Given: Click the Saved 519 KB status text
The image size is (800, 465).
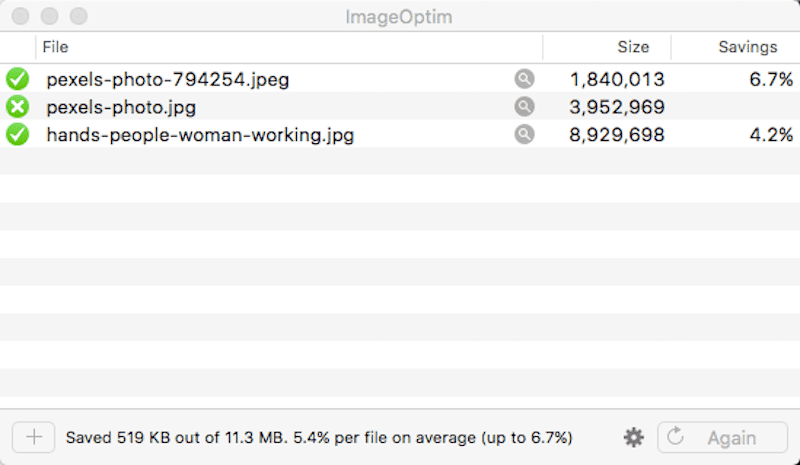Looking at the screenshot, I should (319, 438).
